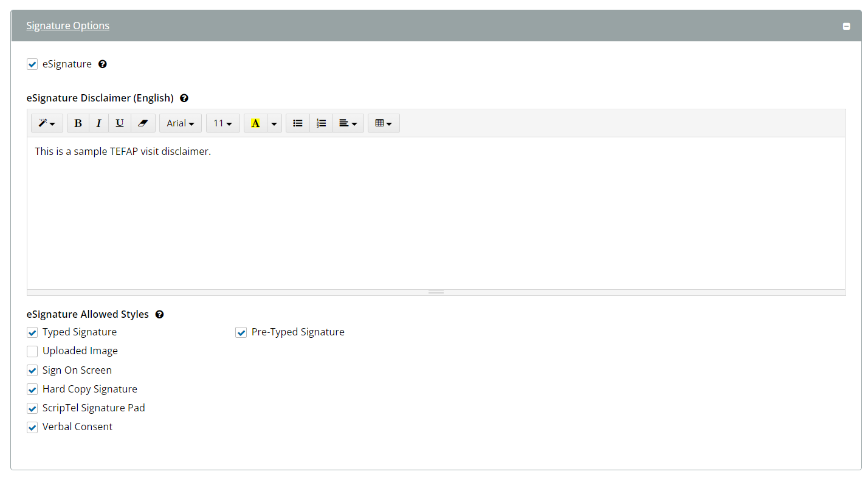Uncheck the Typed Signature checkbox
The image size is (868, 480).
(32, 332)
